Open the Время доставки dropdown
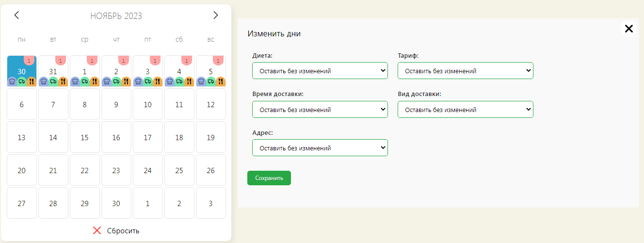Viewport: 644px width, 243px height. (x=320, y=110)
